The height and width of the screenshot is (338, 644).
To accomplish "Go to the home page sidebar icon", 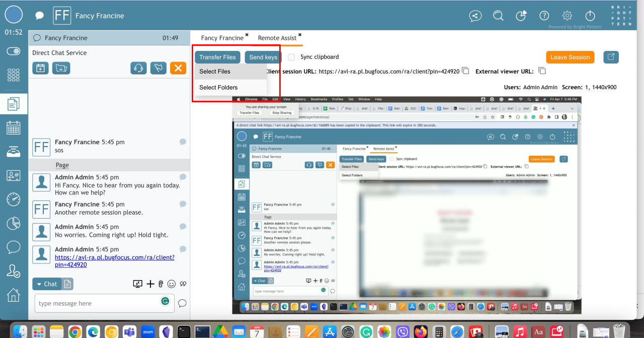I will coord(14,295).
